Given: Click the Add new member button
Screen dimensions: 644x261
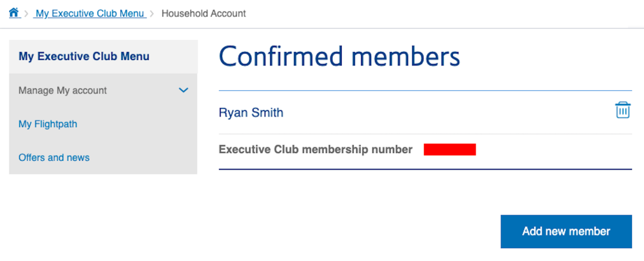Looking at the screenshot, I should coord(566,231).
